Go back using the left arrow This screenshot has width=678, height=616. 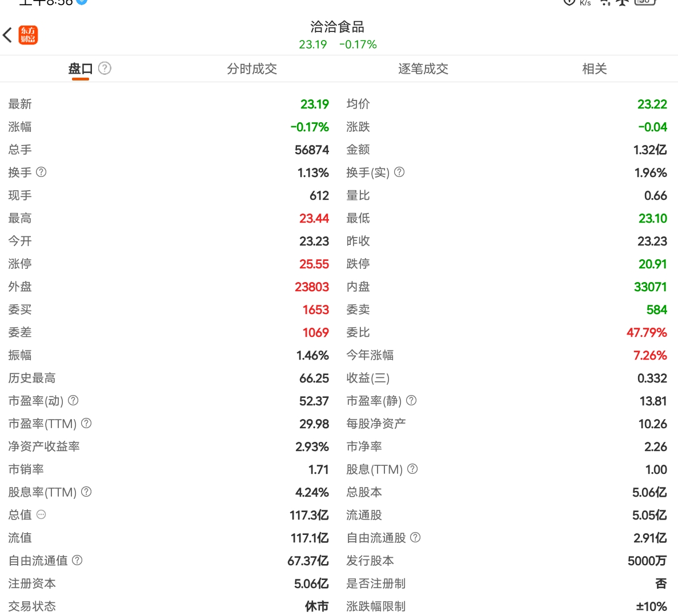(x=7, y=35)
